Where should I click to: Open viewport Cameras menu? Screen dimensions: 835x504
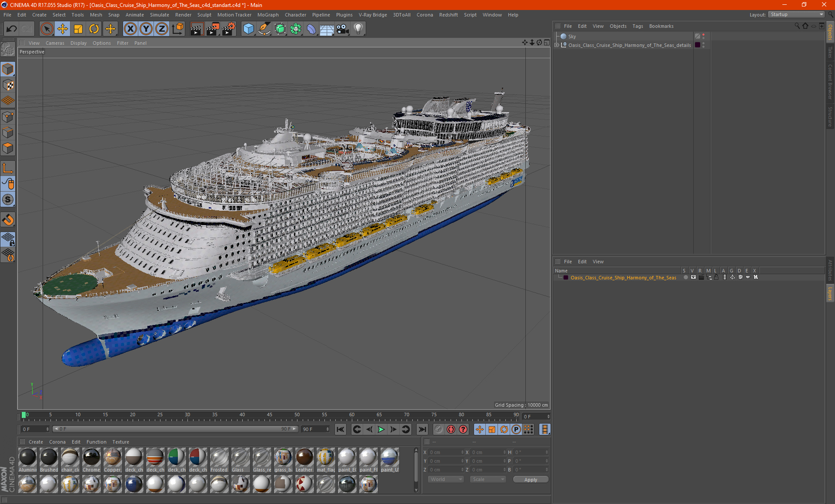(55, 43)
